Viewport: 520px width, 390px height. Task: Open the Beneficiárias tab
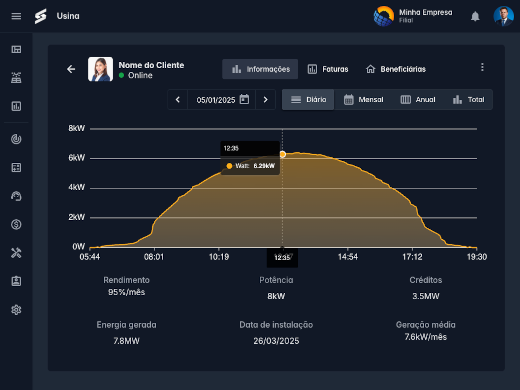396,69
